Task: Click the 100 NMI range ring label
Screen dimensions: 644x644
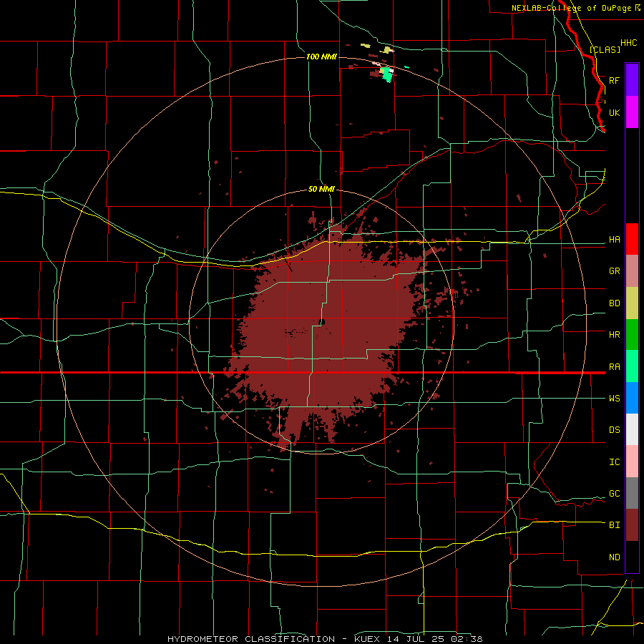Action: click(x=321, y=57)
